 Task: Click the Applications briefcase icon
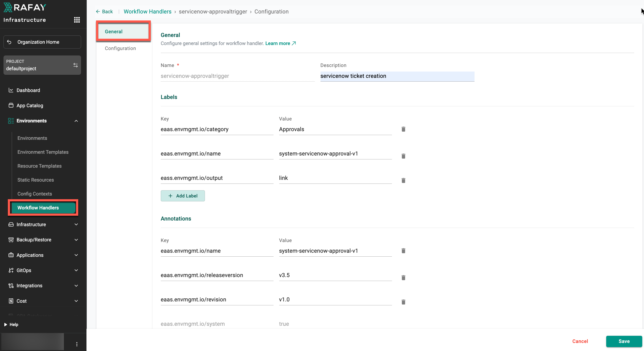click(x=11, y=255)
